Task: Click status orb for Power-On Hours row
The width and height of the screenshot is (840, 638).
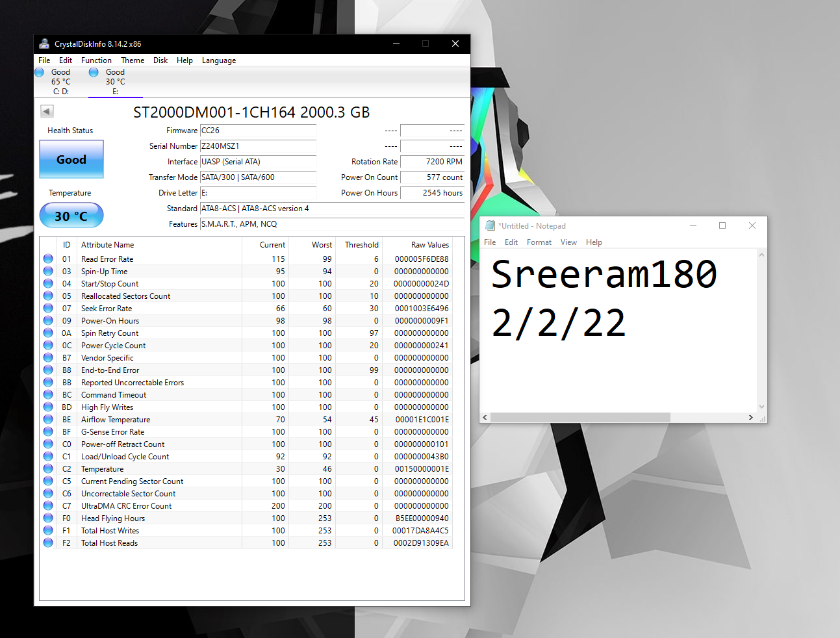Action: tap(48, 320)
